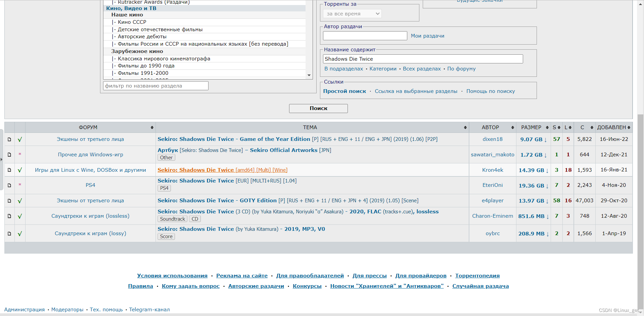Click down arrow of forum list scrollbar
The image size is (644, 316).
click(x=309, y=75)
